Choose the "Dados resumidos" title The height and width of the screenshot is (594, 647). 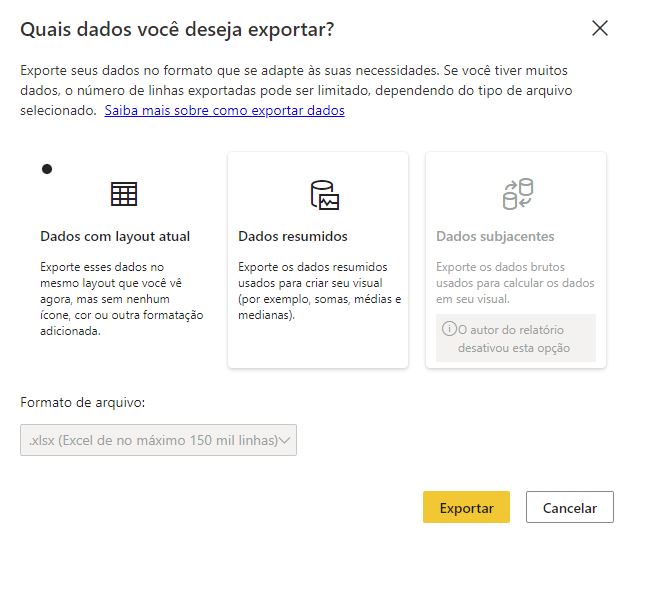point(293,237)
